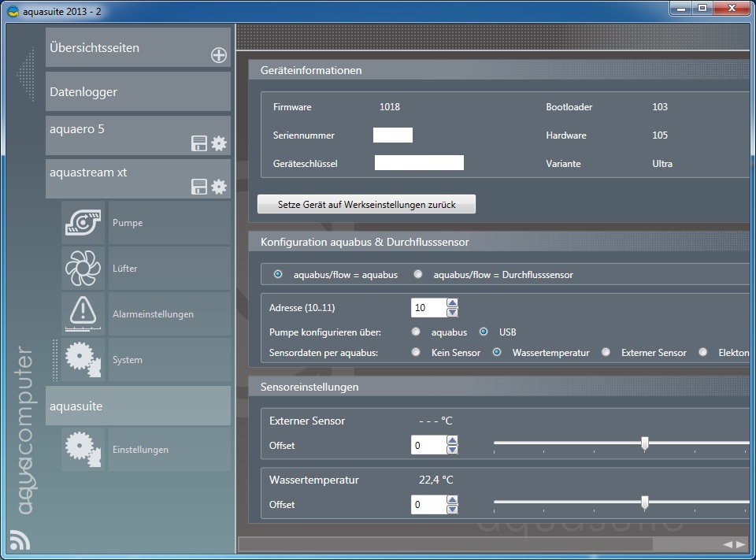Viewport: 756px width, 560px height.
Task: Select Kein Sensor for Sensordaten per aquabus
Action: 416,353
